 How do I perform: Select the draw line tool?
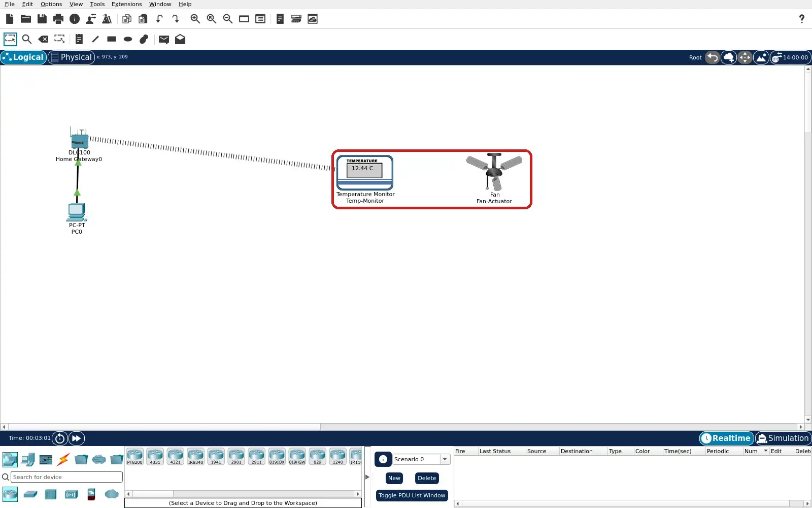[x=95, y=39]
